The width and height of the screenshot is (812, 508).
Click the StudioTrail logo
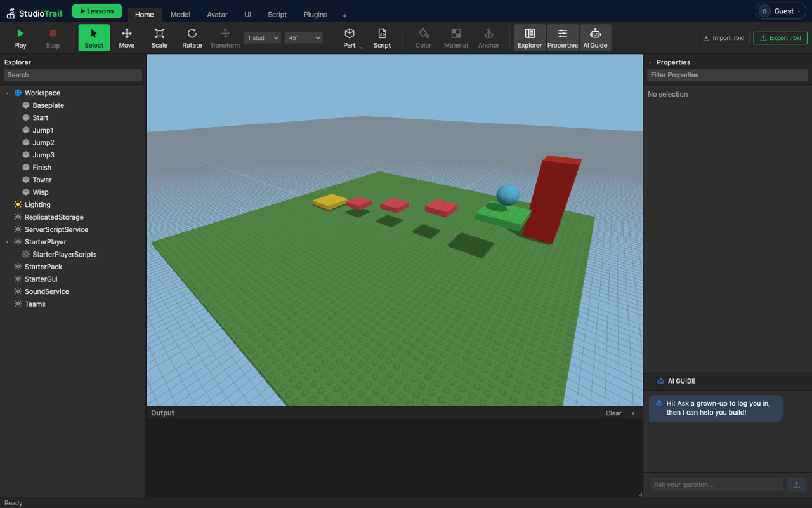(x=34, y=13)
